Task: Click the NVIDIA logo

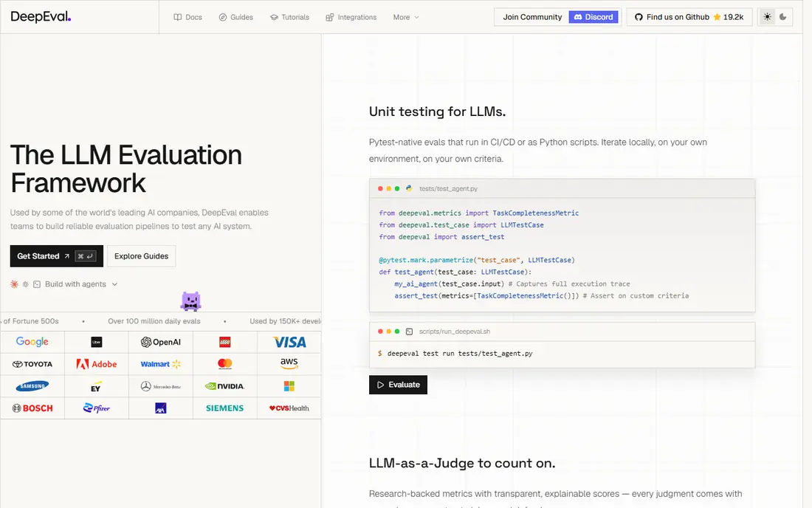Action: (x=224, y=385)
